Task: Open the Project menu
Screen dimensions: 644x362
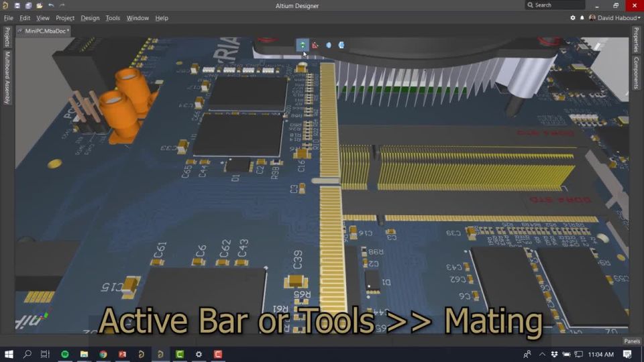Action: click(x=65, y=18)
